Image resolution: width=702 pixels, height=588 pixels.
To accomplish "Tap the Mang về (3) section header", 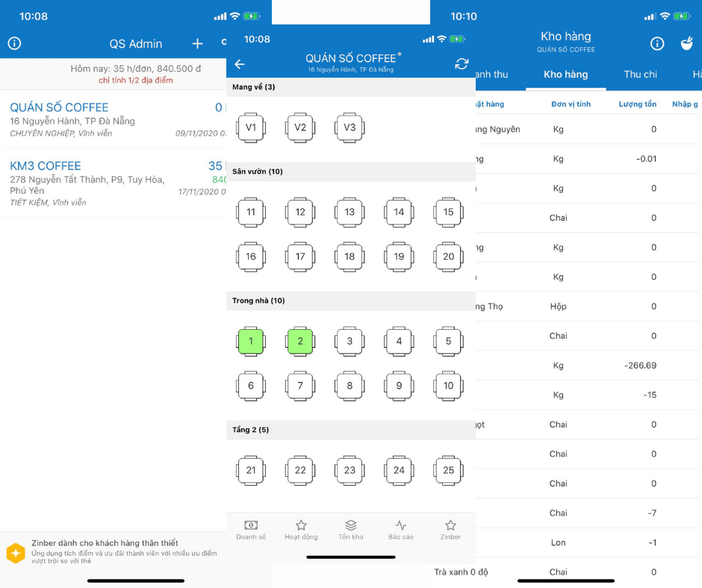I will tap(350, 87).
